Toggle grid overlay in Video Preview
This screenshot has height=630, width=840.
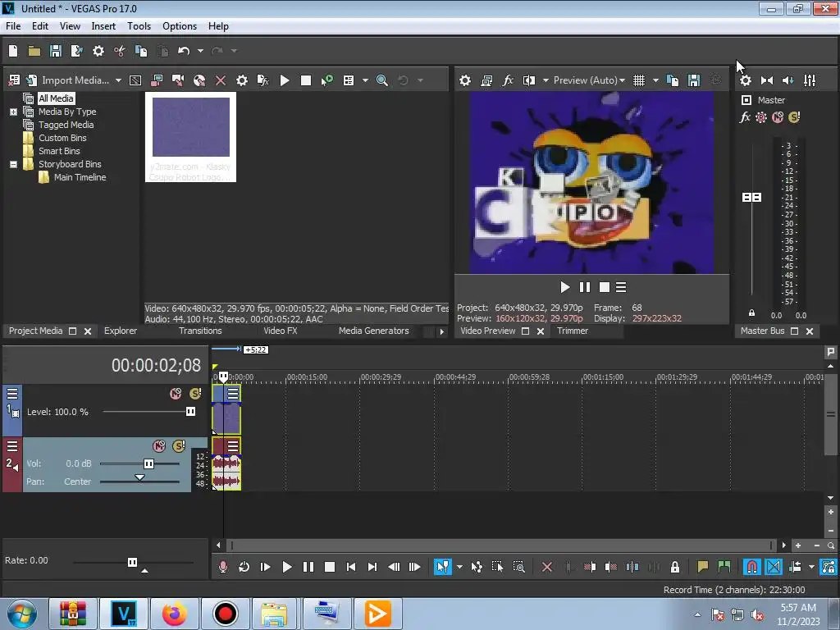[x=639, y=80]
